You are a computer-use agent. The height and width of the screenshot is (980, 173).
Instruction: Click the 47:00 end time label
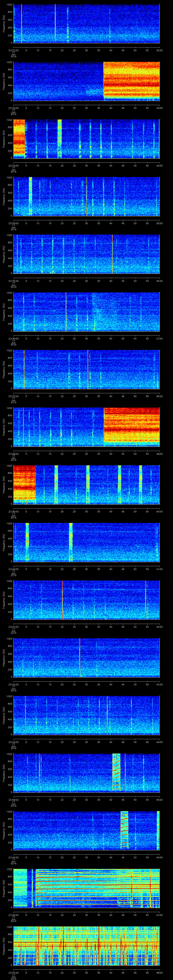click(159, 915)
